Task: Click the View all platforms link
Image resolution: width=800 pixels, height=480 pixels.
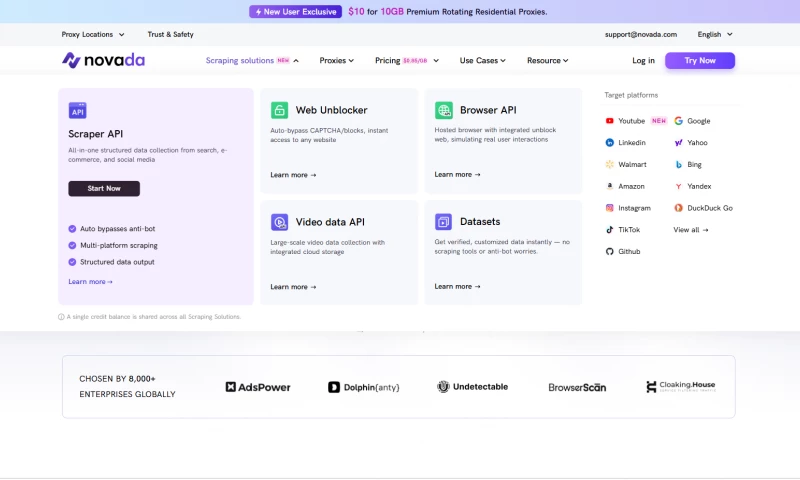Action: point(691,230)
